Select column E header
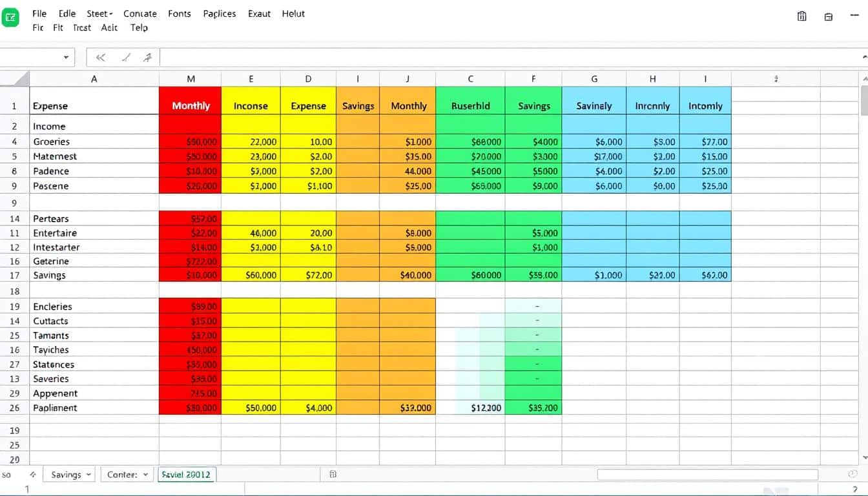The height and width of the screenshot is (496, 868). [x=251, y=79]
